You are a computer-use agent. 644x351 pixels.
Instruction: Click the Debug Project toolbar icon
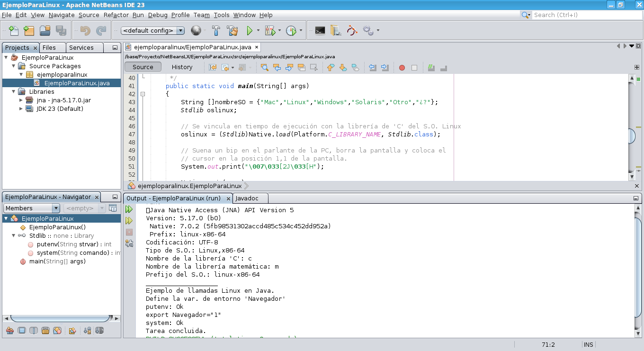pyautogui.click(x=270, y=31)
